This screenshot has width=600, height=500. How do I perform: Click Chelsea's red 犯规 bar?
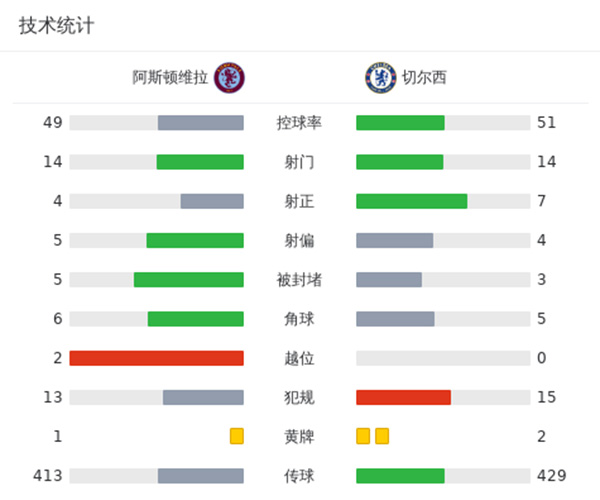(403, 397)
